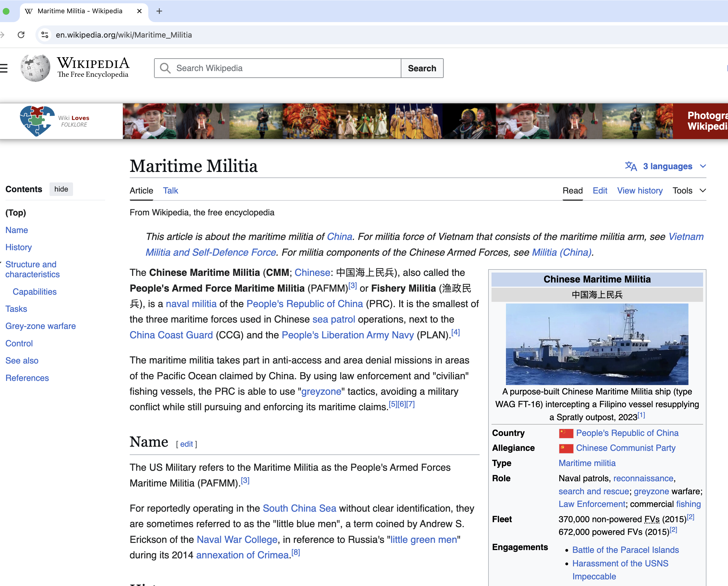
Task: Go to Tasks section in contents
Action: (x=16, y=309)
